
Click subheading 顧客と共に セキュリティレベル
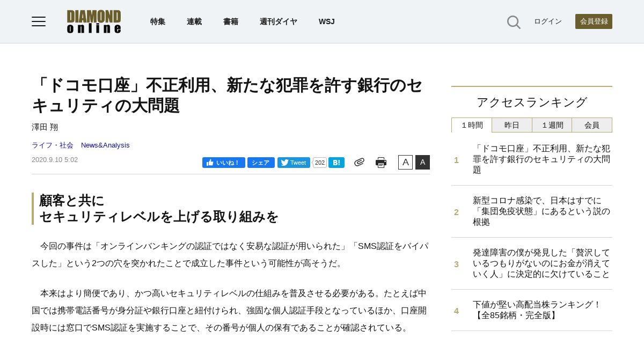(159, 209)
